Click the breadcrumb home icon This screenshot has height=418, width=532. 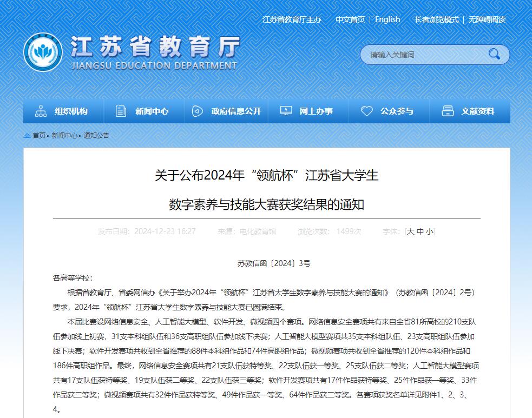pos(27,136)
